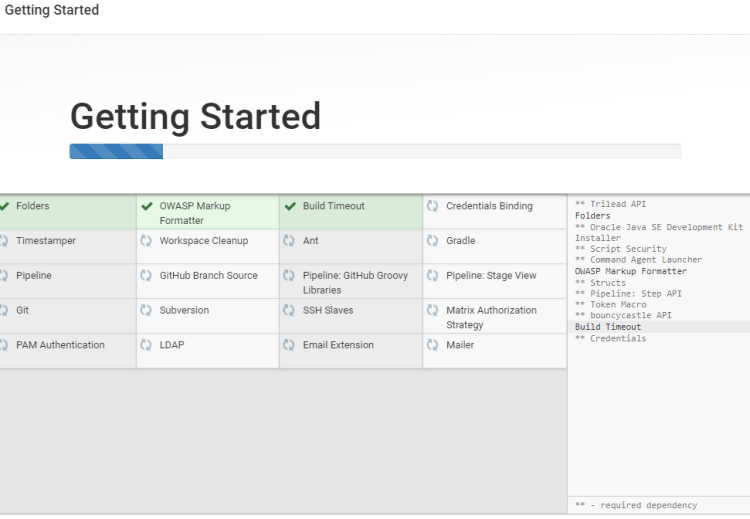Click the Getting Started header bar title
The height and width of the screenshot is (519, 750).
[x=52, y=10]
